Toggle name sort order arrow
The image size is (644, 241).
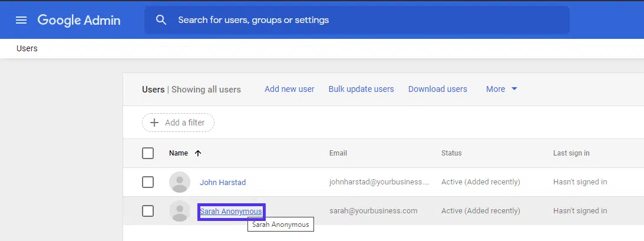pyautogui.click(x=198, y=153)
